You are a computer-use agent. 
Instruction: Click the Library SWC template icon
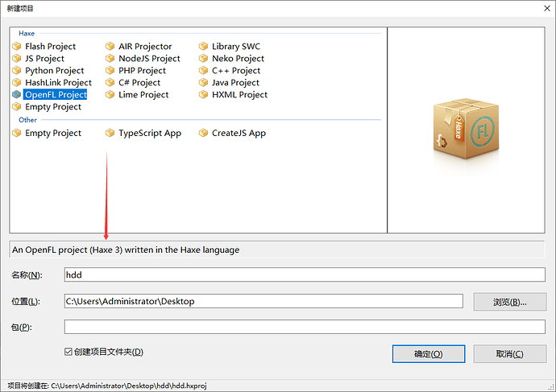tap(203, 47)
